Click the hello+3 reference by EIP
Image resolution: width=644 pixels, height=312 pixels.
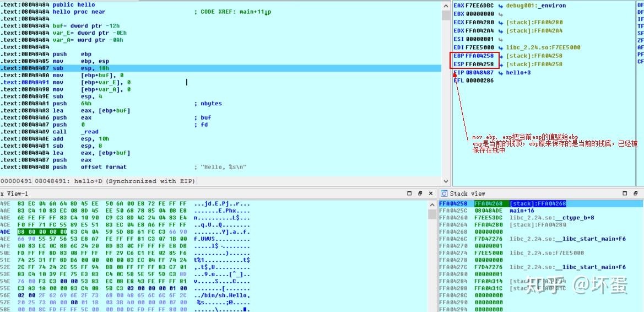518,73
